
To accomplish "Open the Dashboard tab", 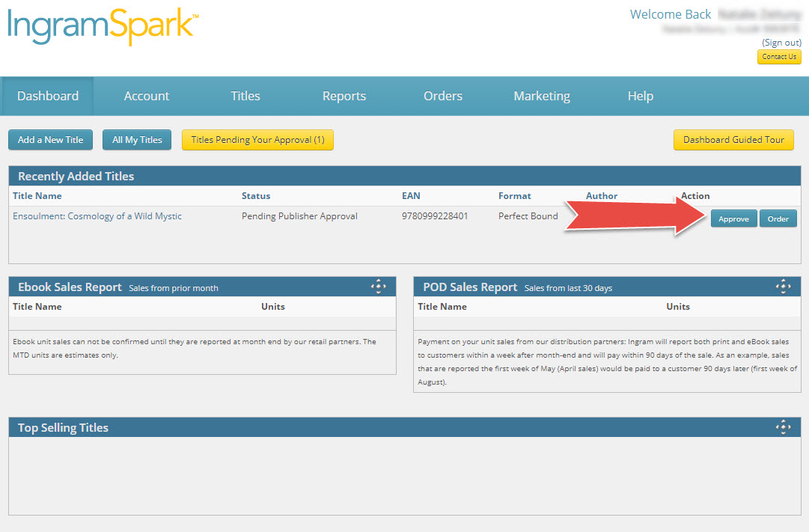I will [x=47, y=96].
